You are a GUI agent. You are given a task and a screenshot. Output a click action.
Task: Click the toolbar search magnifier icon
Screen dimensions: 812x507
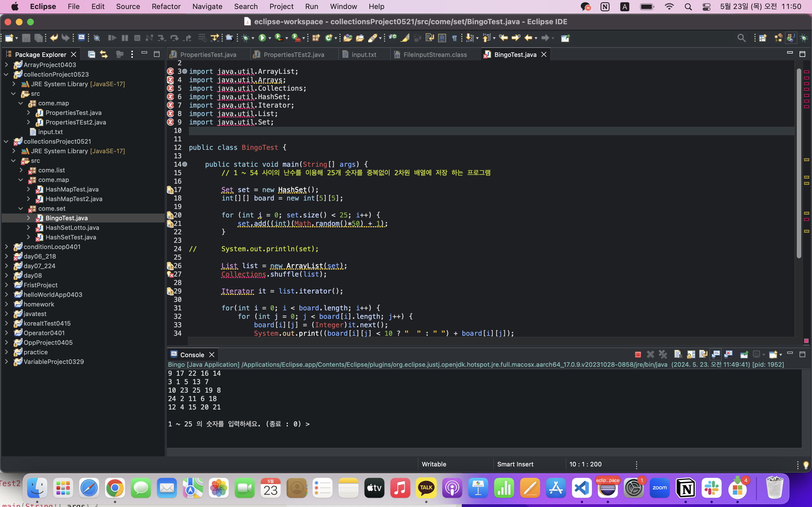(x=742, y=38)
